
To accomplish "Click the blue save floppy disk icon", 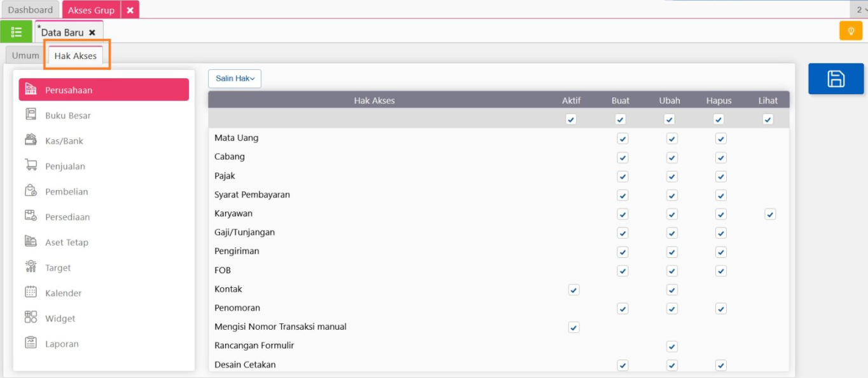I will [x=836, y=79].
